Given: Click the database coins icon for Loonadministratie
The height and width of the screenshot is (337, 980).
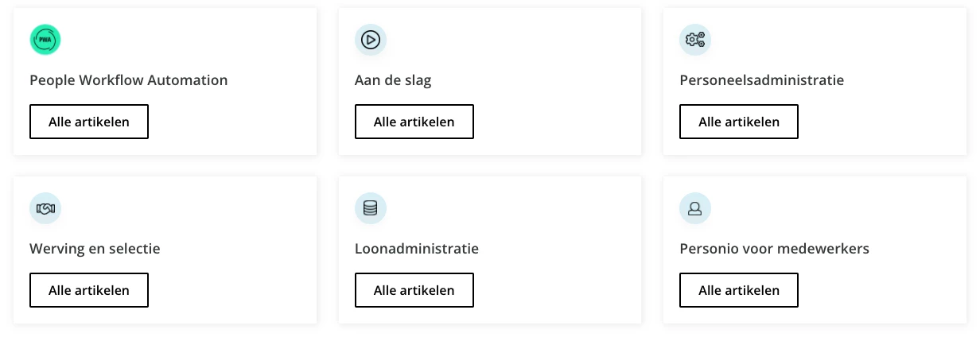Looking at the screenshot, I should [x=371, y=208].
